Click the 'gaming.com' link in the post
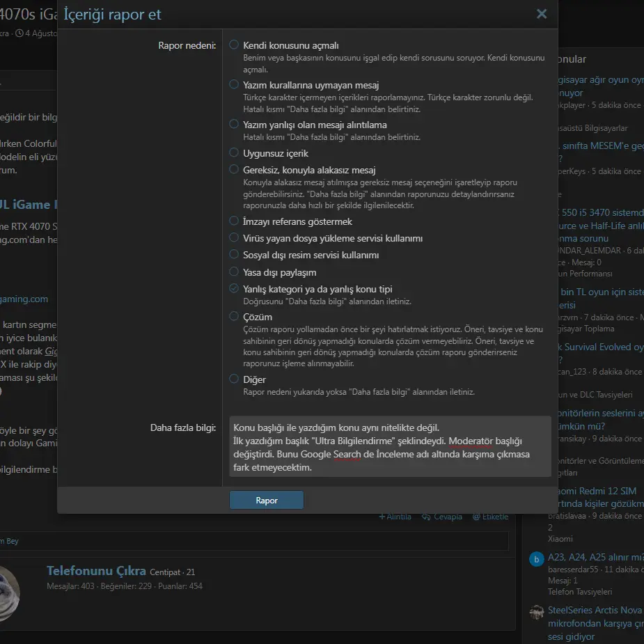Viewport: 644px width, 644px height. tap(24, 299)
